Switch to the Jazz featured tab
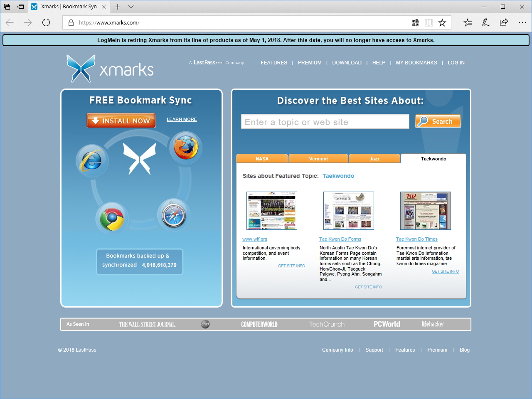 374,158
